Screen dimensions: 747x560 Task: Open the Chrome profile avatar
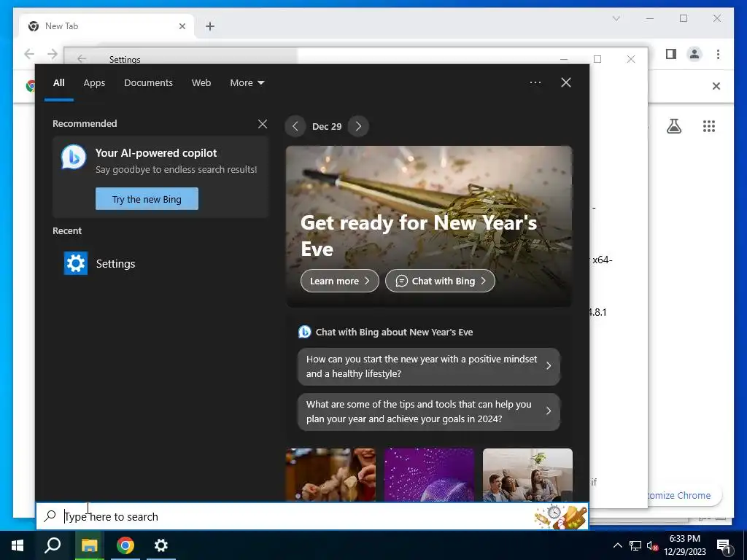[x=694, y=54]
